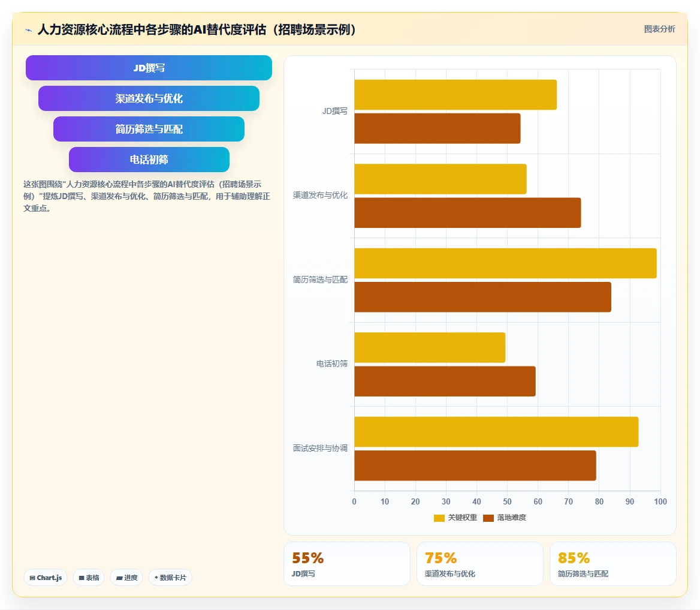Click the 简历筛选与匹配 axis label on chart

click(x=320, y=280)
